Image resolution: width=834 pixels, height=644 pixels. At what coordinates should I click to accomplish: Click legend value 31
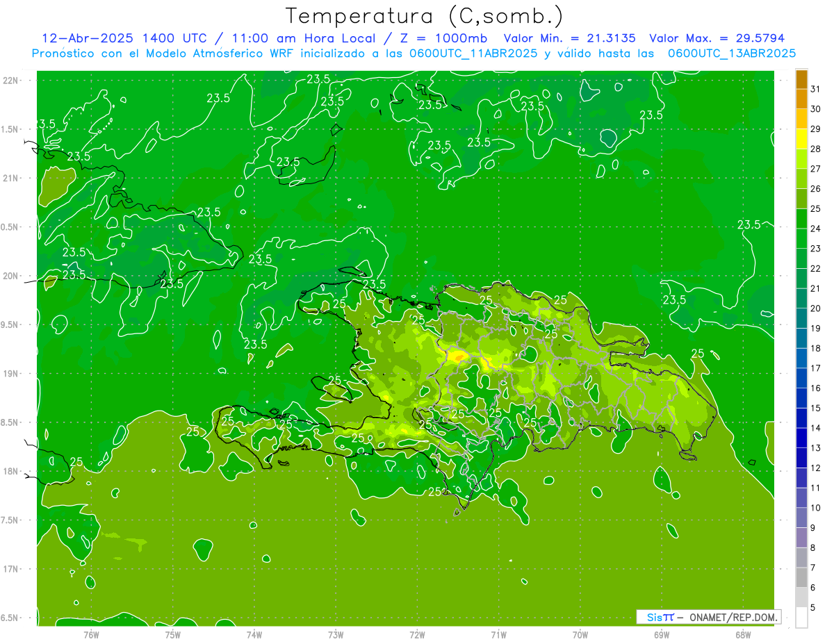pos(816,89)
